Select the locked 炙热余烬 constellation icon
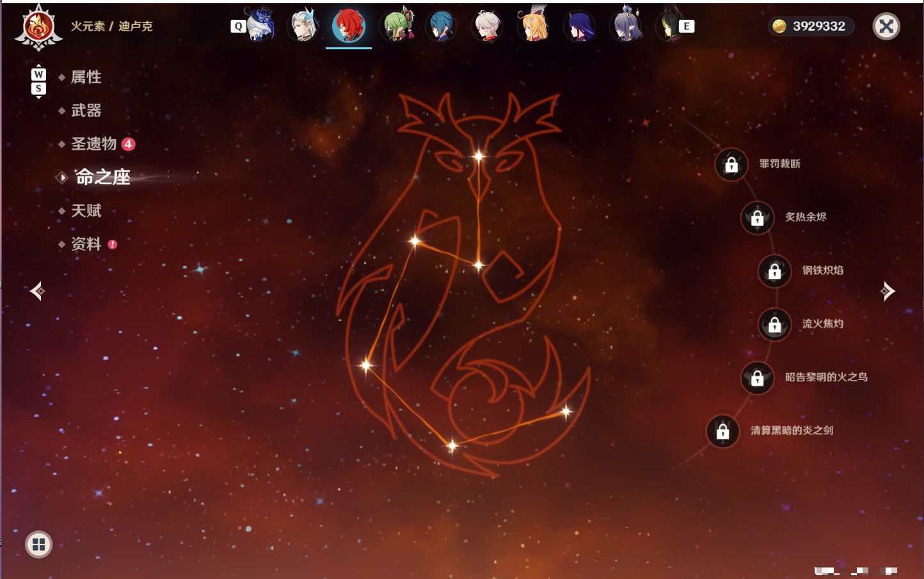Viewport: 924px width, 579px height. pyautogui.click(x=758, y=218)
